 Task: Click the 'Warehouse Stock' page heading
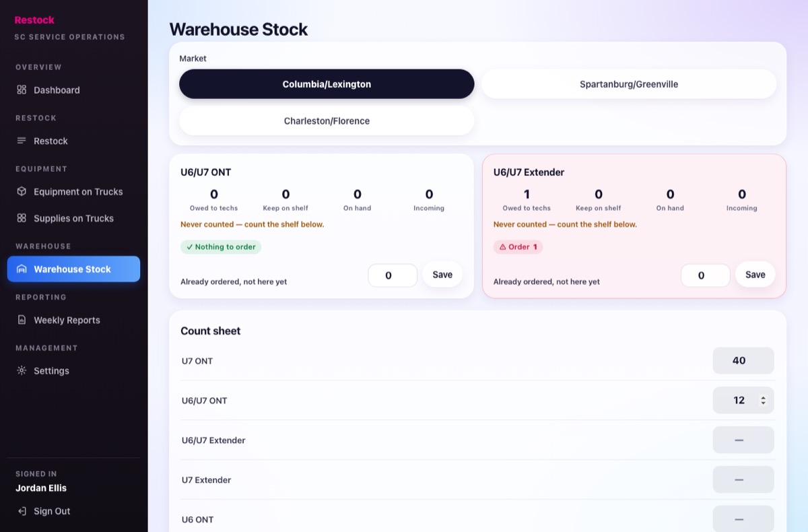coord(238,29)
